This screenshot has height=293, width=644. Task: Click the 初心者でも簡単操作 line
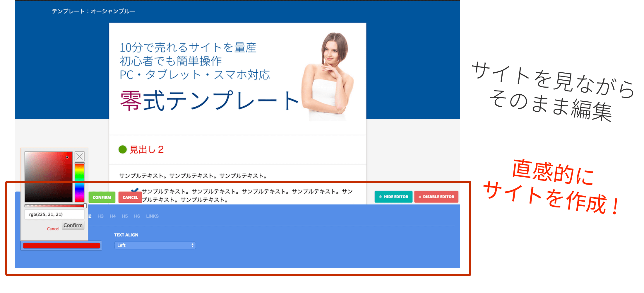coord(171,61)
